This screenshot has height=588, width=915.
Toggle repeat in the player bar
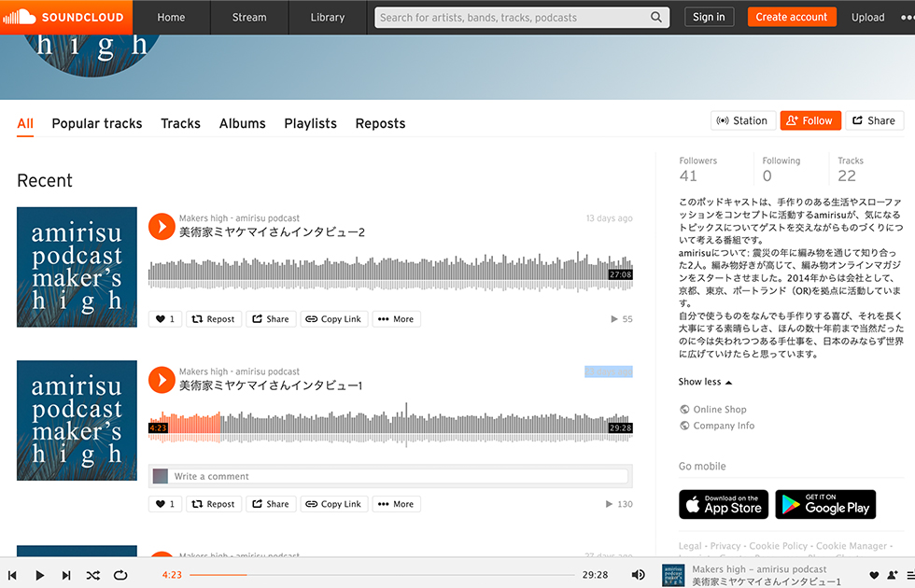tap(120, 575)
